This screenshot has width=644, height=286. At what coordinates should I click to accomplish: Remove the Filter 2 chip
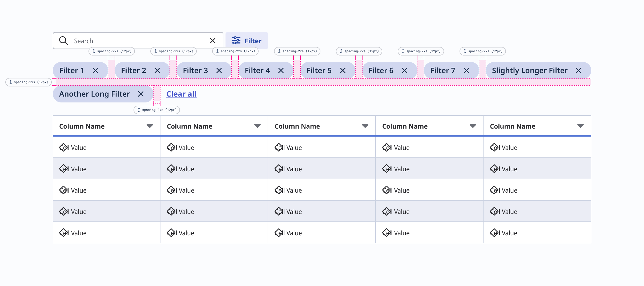(x=157, y=70)
